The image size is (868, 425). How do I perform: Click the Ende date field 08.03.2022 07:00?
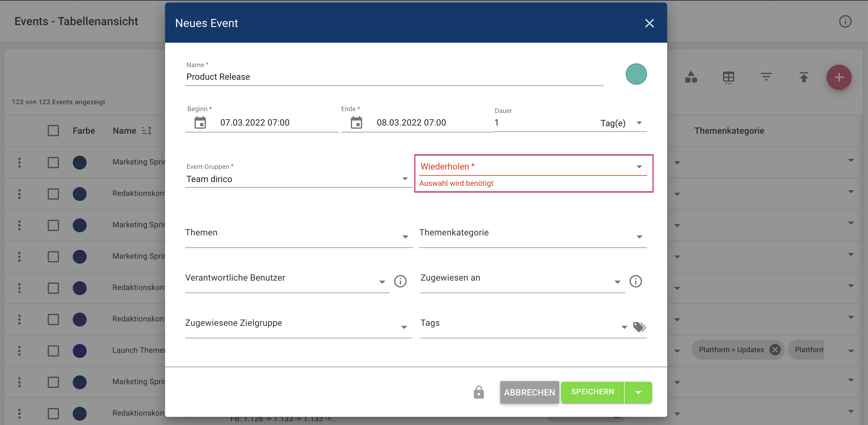pyautogui.click(x=411, y=123)
